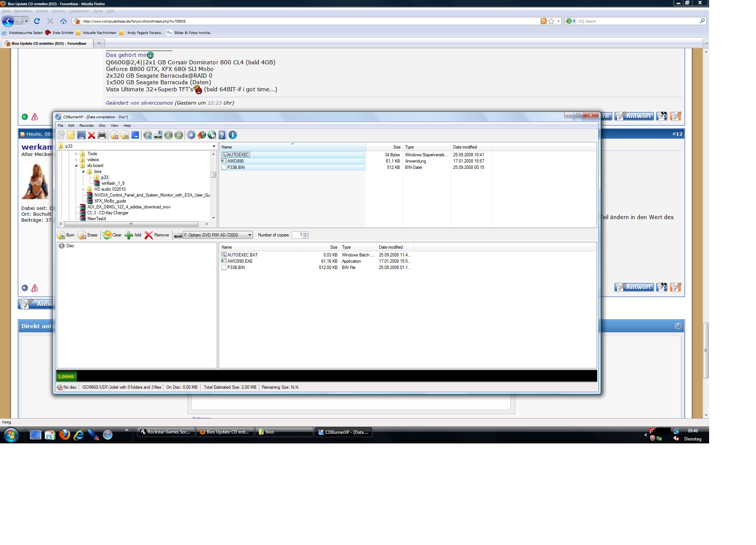
Task: Expand the HD audio 032010 folder
Action: [83, 189]
